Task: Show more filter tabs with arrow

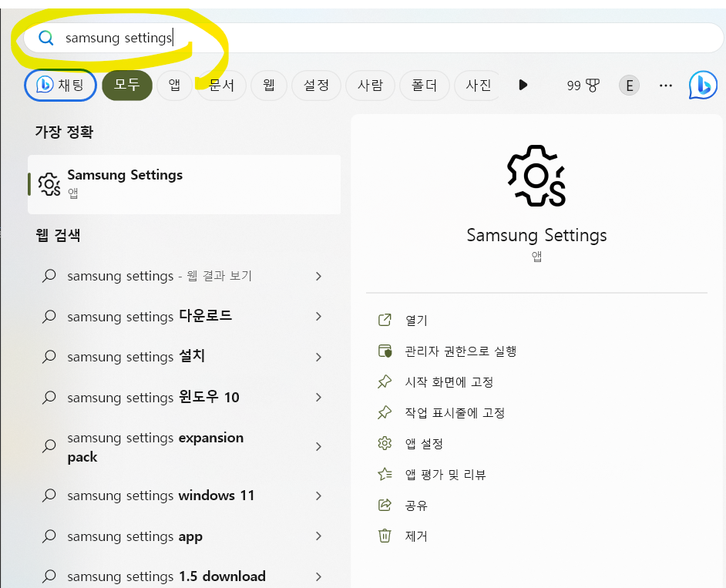Action: click(523, 86)
